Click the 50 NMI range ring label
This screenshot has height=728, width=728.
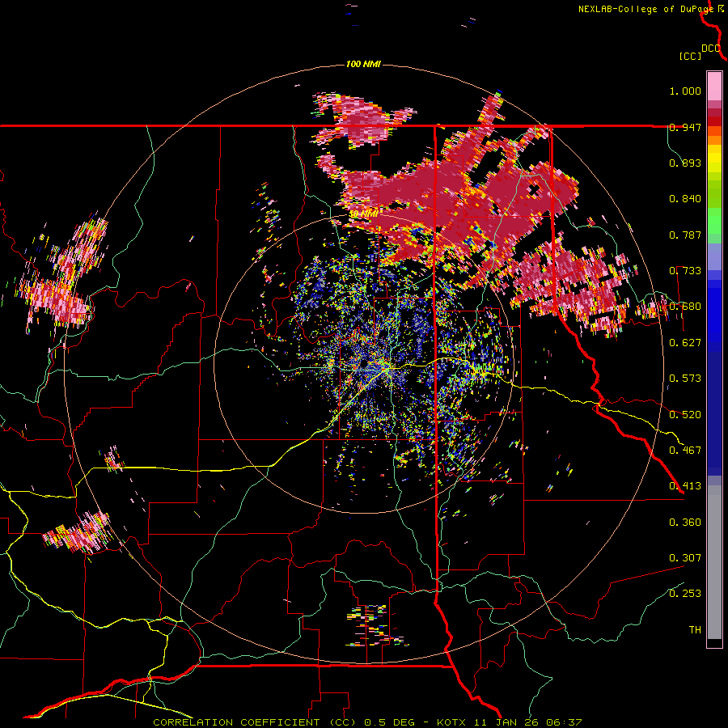[363, 214]
